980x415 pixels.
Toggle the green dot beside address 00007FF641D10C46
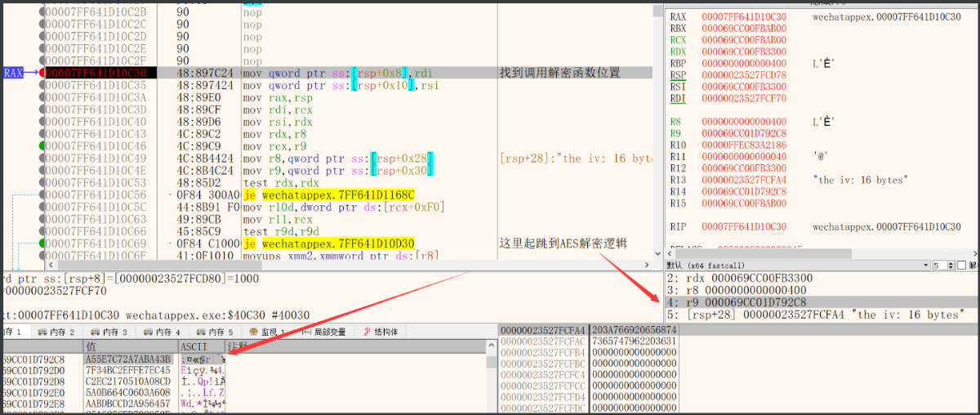(42, 146)
